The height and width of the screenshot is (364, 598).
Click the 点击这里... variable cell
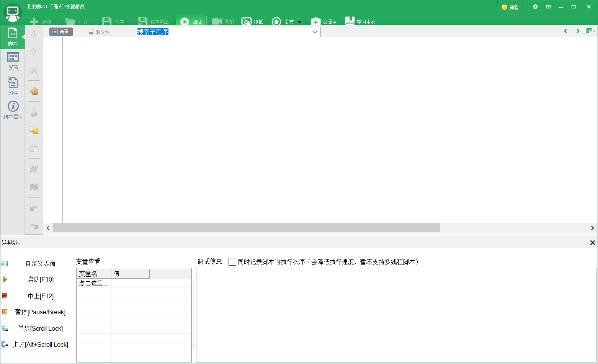pos(94,283)
